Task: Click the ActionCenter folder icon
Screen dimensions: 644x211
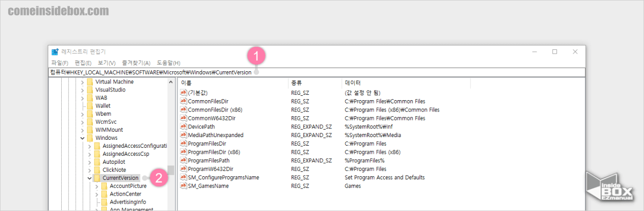Action: pos(104,194)
